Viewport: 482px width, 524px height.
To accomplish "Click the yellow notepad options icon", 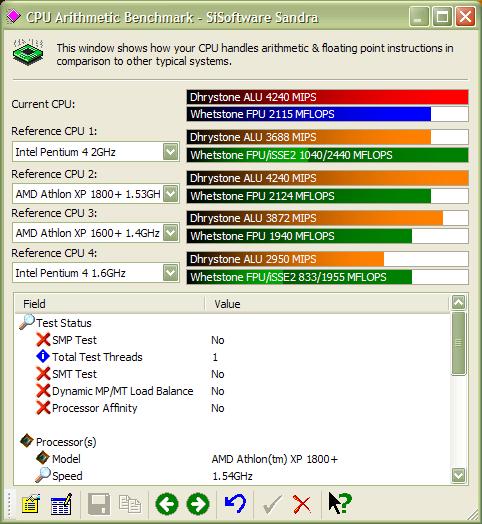I will 31,504.
